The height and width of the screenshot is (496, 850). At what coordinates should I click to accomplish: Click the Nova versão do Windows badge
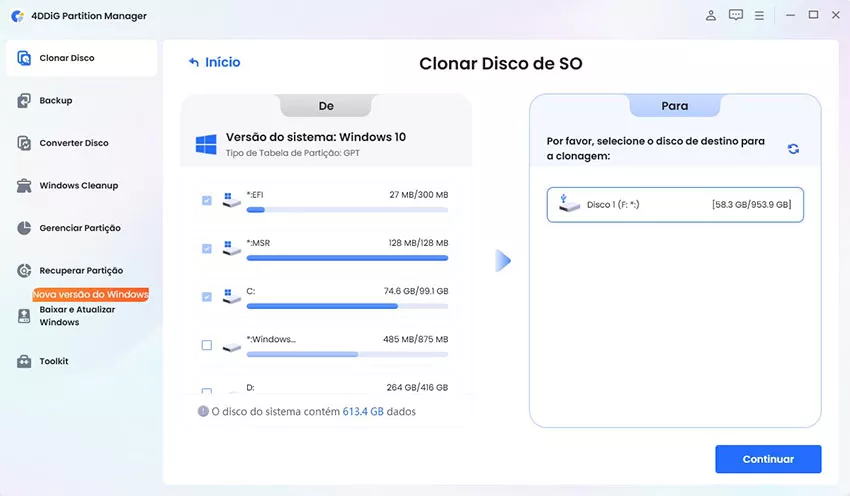tap(91, 294)
